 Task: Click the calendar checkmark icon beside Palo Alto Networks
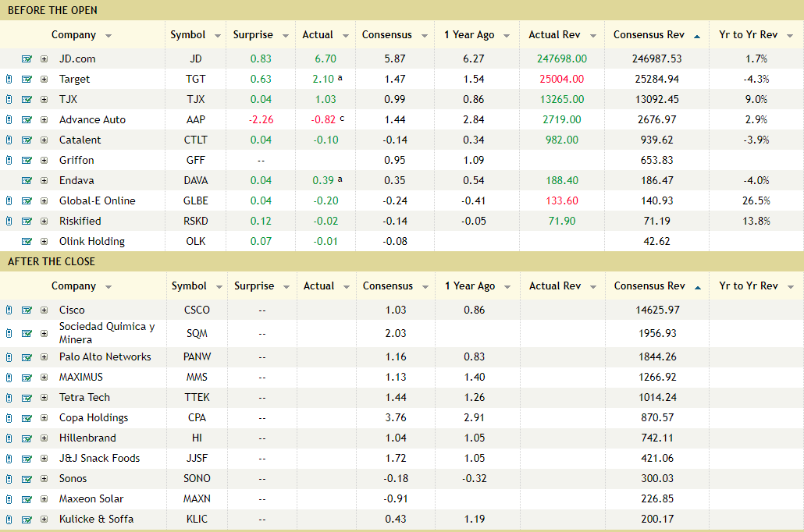(x=27, y=357)
